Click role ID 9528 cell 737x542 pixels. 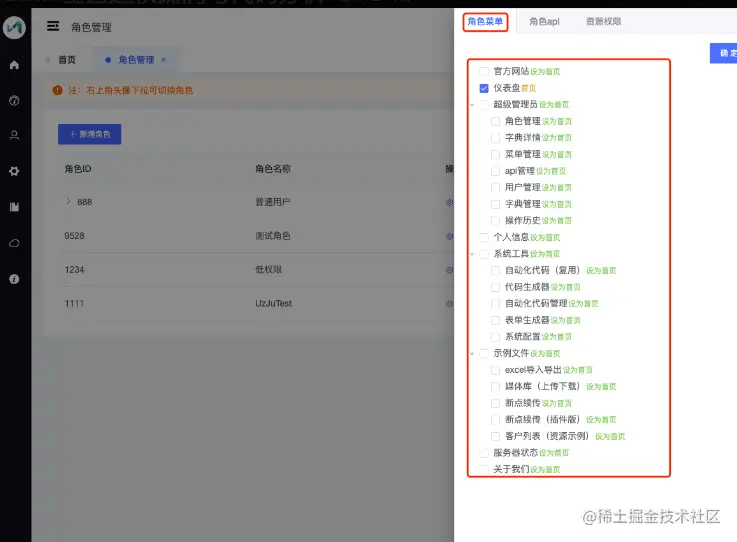[x=74, y=236]
